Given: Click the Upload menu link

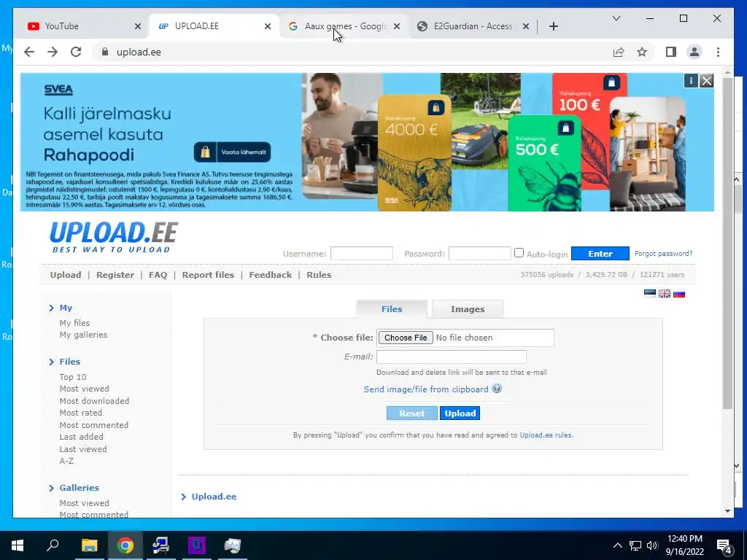Looking at the screenshot, I should [65, 275].
